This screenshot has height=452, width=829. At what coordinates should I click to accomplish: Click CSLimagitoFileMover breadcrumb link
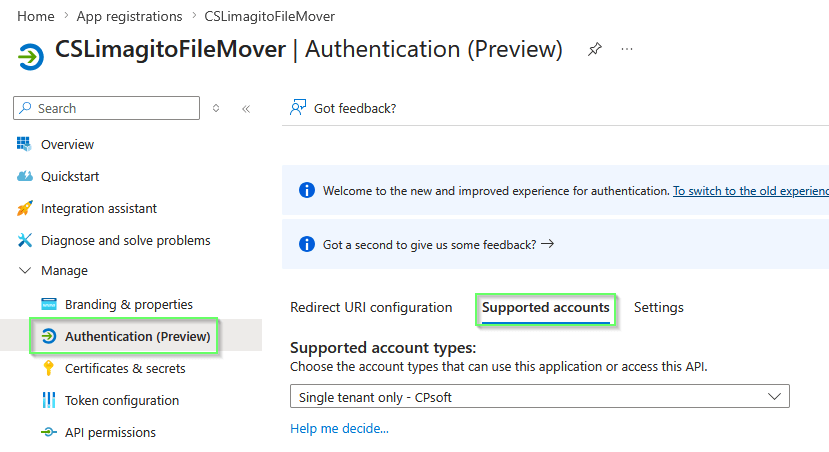coord(270,16)
